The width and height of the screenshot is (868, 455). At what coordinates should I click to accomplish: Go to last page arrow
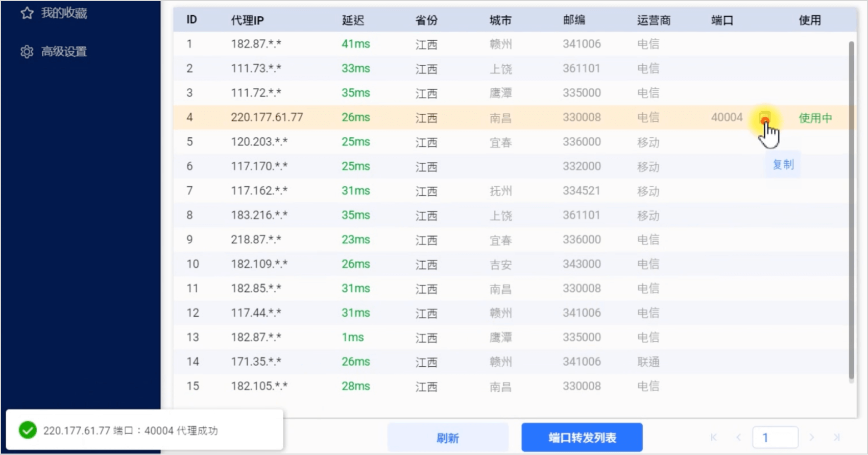pos(836,437)
